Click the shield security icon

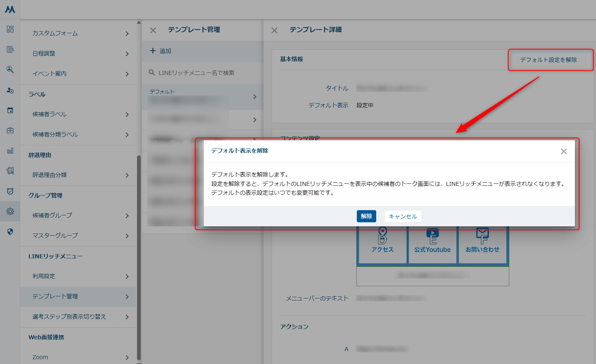click(x=10, y=232)
